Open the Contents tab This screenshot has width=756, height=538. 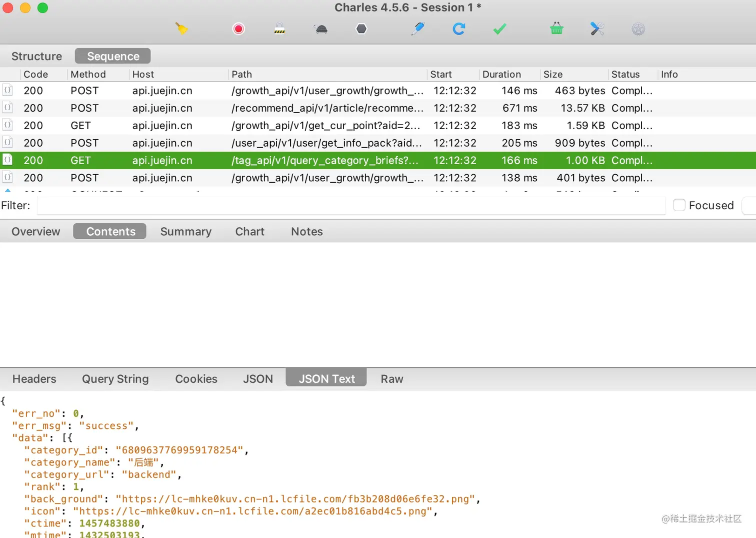coord(110,231)
